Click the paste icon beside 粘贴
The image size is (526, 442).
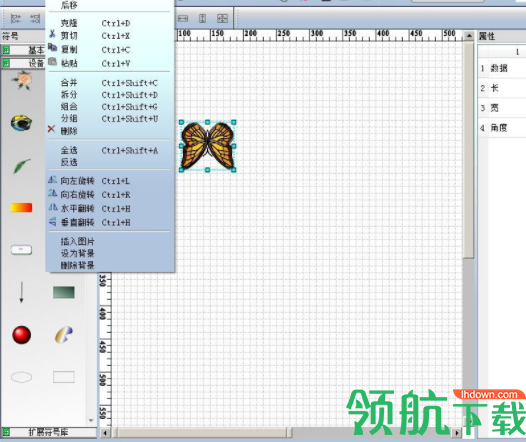coord(52,61)
